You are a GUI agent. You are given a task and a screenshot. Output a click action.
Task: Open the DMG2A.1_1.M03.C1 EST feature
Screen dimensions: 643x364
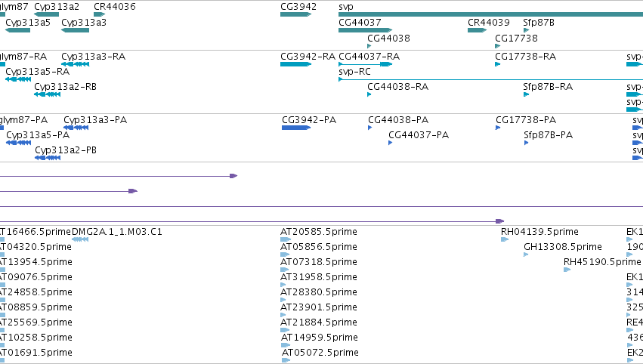coord(80,239)
